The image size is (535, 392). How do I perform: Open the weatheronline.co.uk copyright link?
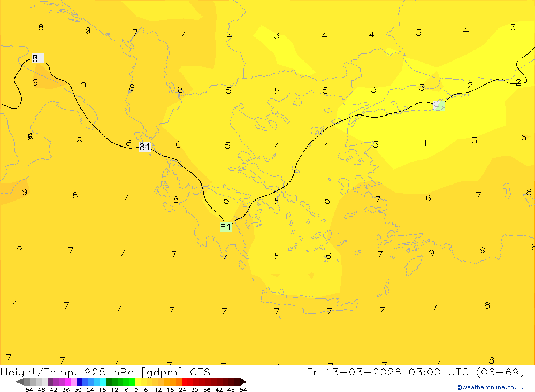pyautogui.click(x=490, y=387)
